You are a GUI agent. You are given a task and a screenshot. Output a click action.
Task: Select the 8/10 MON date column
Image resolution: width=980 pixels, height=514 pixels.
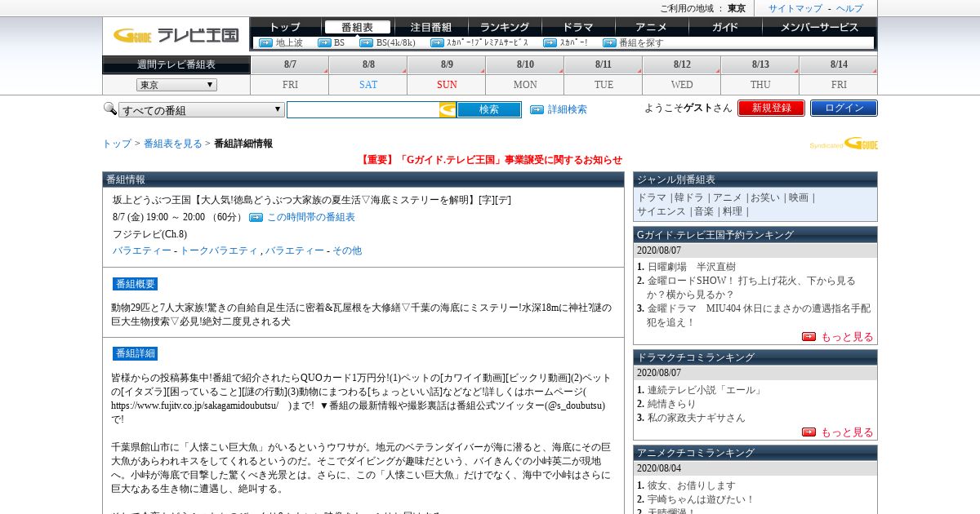525,75
